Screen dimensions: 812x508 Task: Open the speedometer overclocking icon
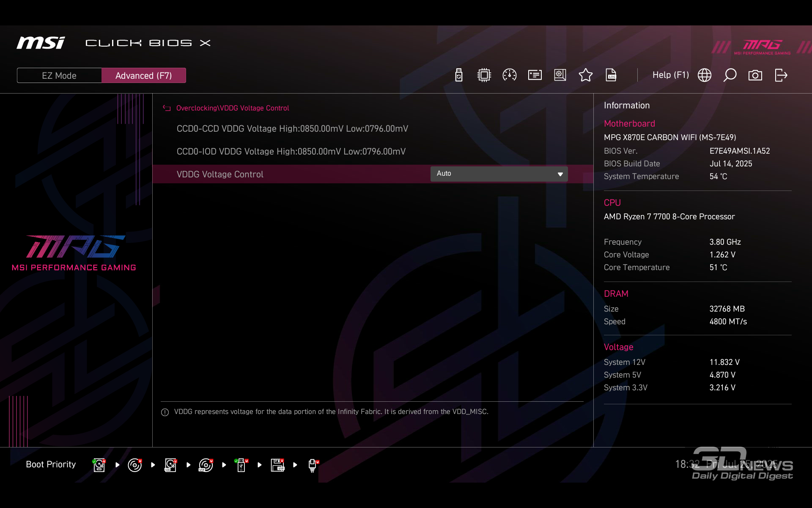pos(509,75)
